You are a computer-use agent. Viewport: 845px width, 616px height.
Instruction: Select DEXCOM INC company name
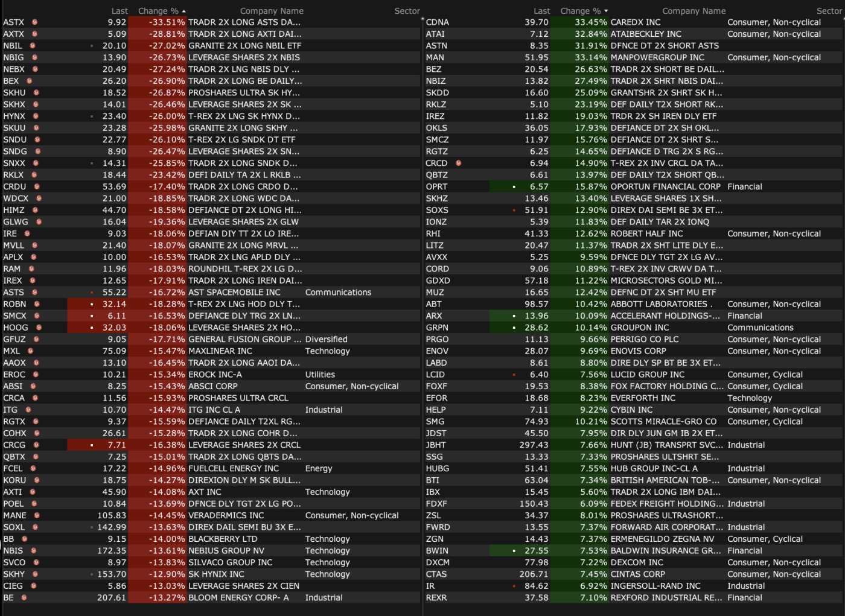(637, 562)
